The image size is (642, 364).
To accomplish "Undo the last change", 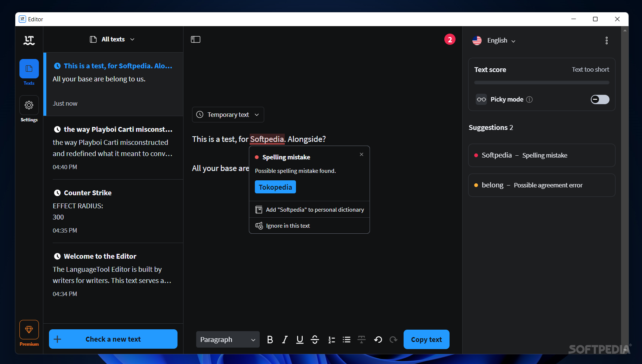I will click(x=378, y=339).
